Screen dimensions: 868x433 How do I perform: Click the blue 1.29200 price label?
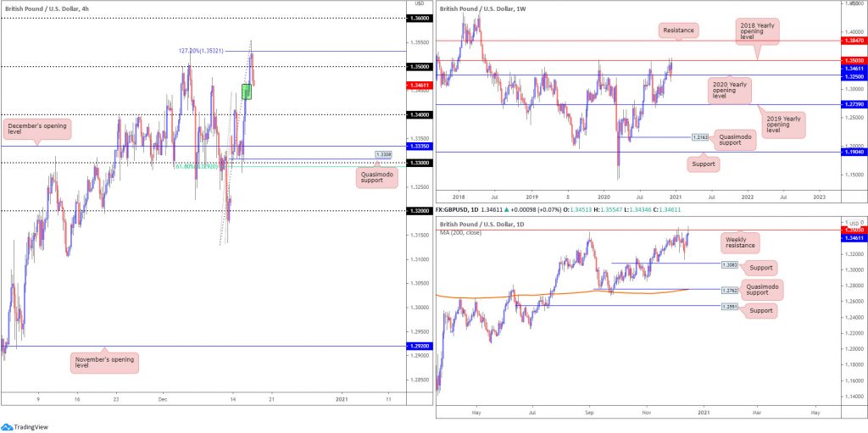click(x=418, y=346)
